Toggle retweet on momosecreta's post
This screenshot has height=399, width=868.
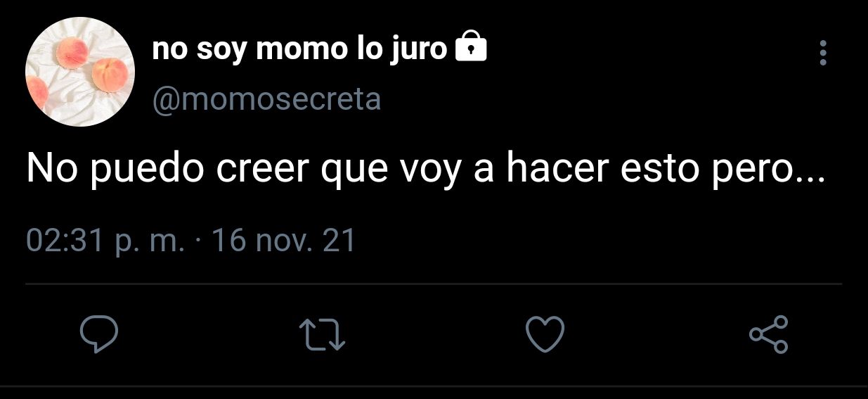322,335
